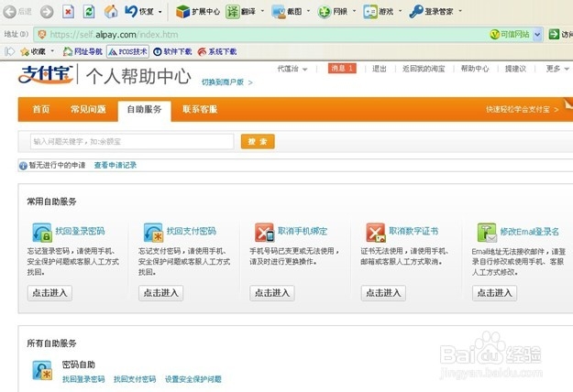Image resolution: width=573 pixels, height=392 pixels.
Task: Click the 取消数字证书 certificate icon
Action: (x=376, y=233)
